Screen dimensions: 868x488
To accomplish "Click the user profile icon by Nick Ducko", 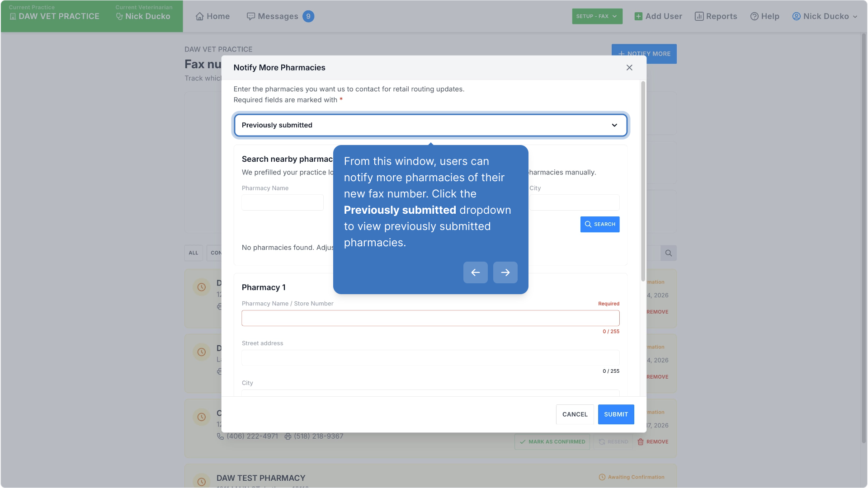I will tap(797, 16).
